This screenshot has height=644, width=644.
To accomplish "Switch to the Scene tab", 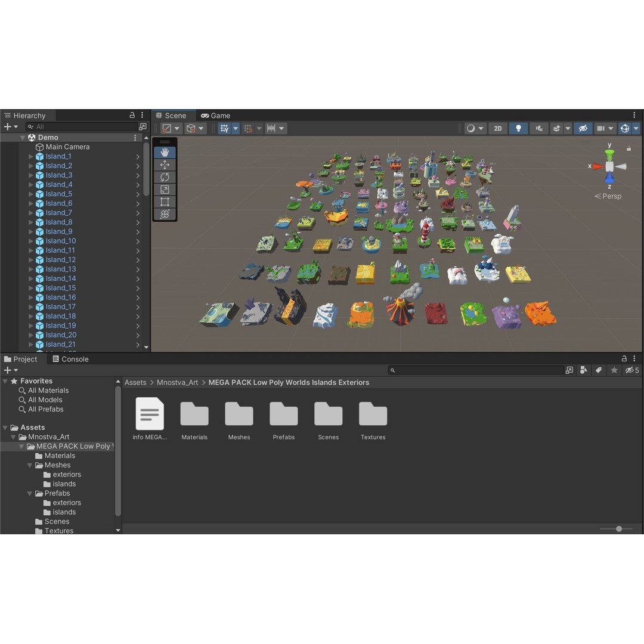I will pyautogui.click(x=171, y=116).
